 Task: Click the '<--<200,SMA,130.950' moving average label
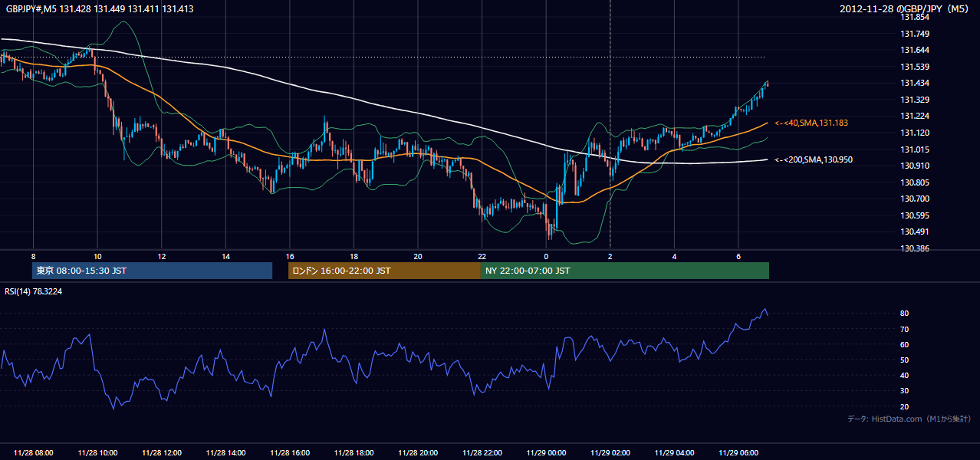(x=814, y=159)
